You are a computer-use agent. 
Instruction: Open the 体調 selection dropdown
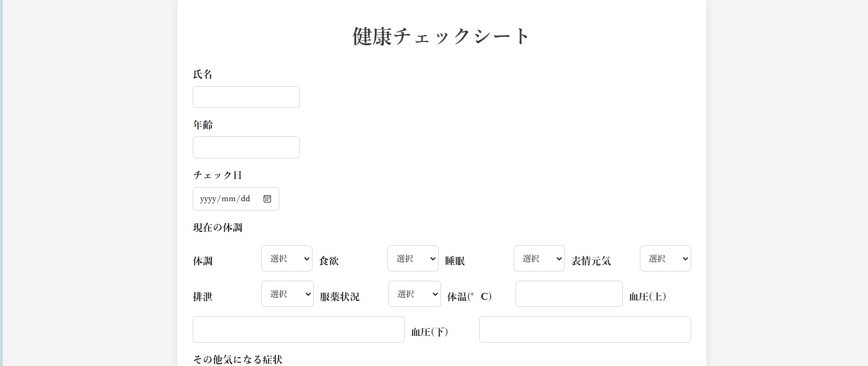(x=286, y=258)
